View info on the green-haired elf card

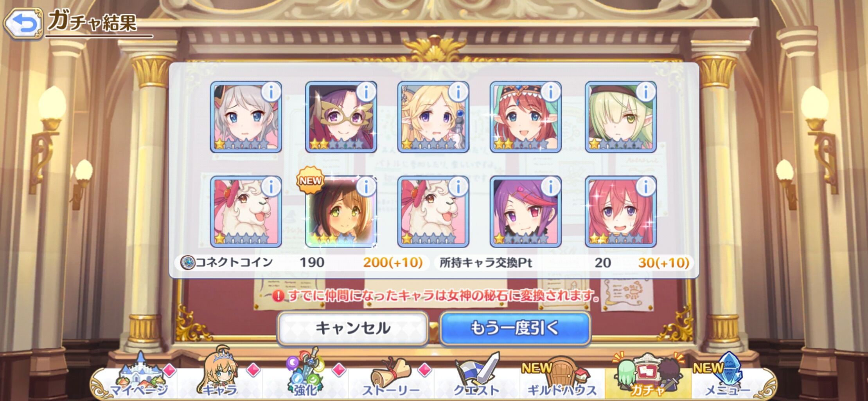pos(646,92)
